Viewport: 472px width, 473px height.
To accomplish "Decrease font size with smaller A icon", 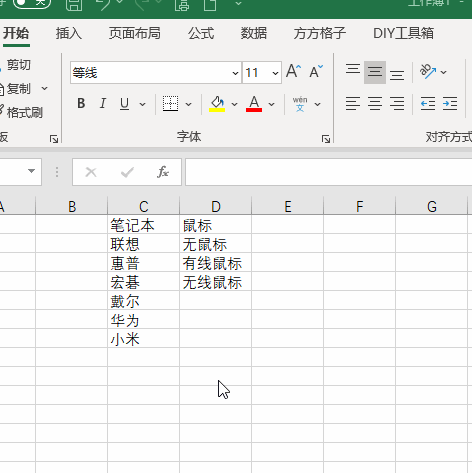I will 316,71.
